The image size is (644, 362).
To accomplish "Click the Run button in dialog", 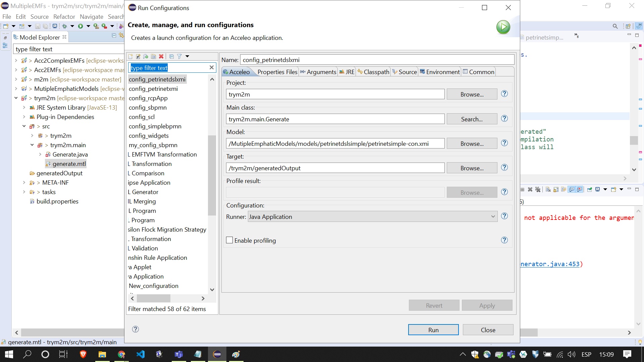I will 433,330.
